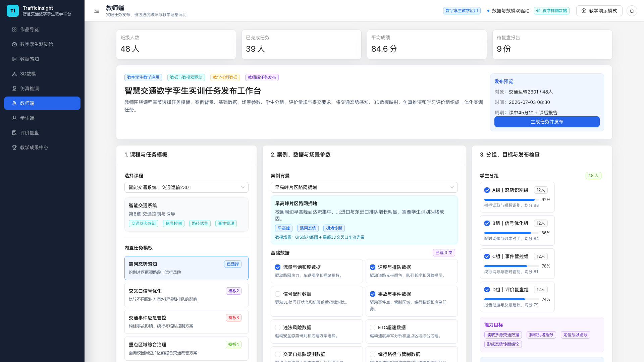Screen dimensions: 644x362
Task: Open 教学成果中心 menu item
Action: pos(42,147)
